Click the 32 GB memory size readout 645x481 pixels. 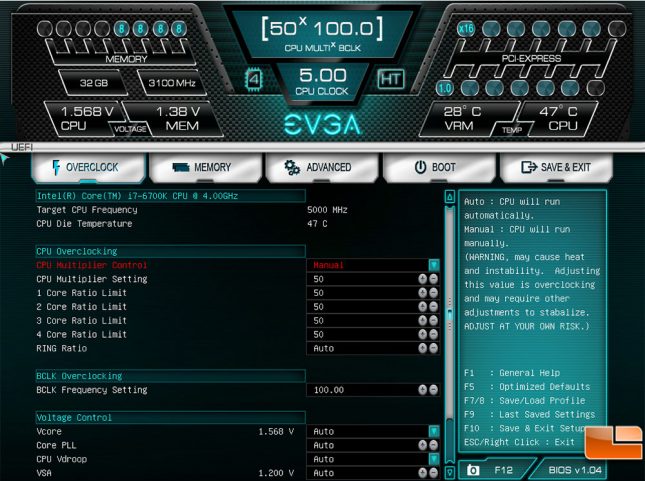tap(94, 83)
